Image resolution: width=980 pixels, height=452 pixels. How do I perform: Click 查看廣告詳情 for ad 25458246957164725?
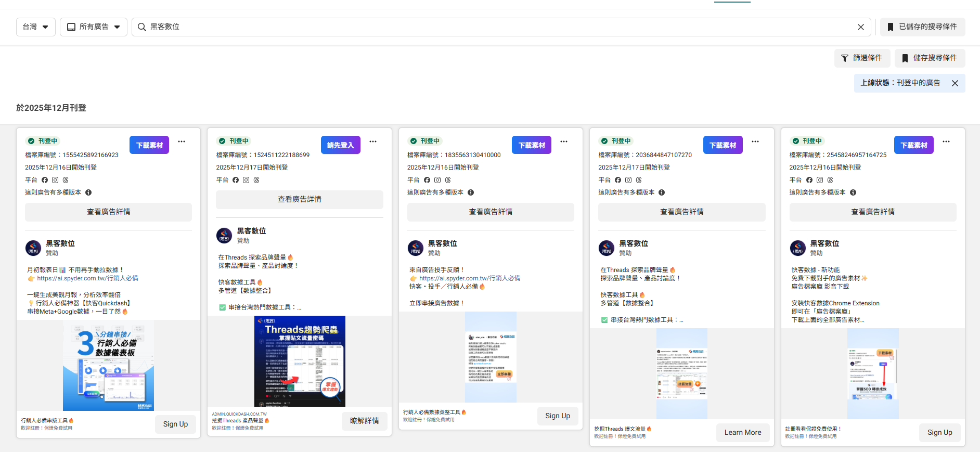tap(873, 212)
